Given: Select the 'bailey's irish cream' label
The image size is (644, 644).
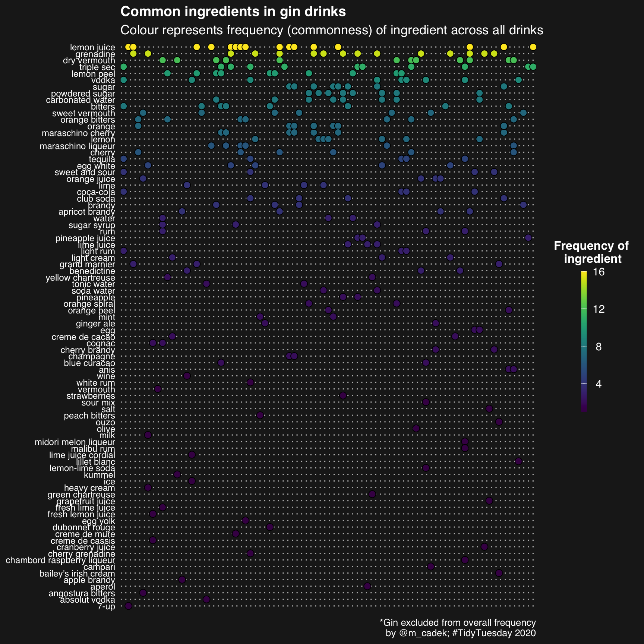Looking at the screenshot, I should click(x=77, y=573).
